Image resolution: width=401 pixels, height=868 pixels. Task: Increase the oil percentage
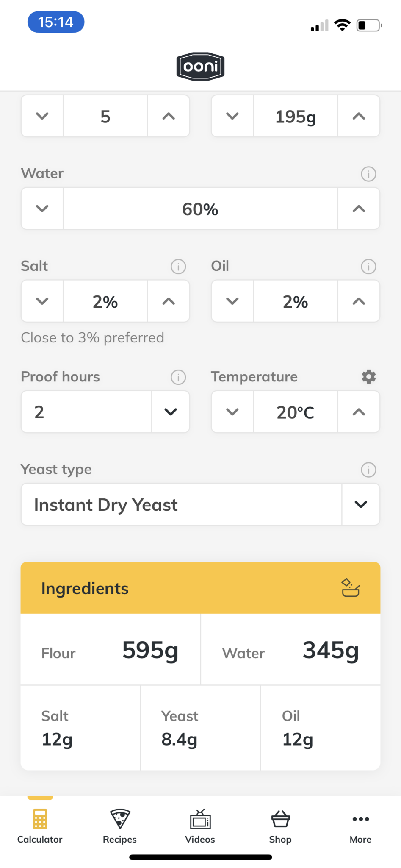(x=359, y=301)
